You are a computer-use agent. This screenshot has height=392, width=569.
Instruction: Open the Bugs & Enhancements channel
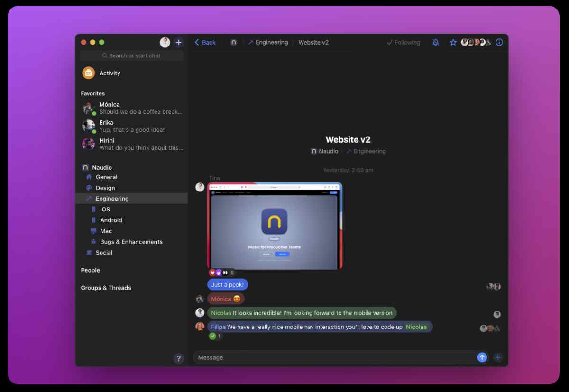pyautogui.click(x=131, y=242)
